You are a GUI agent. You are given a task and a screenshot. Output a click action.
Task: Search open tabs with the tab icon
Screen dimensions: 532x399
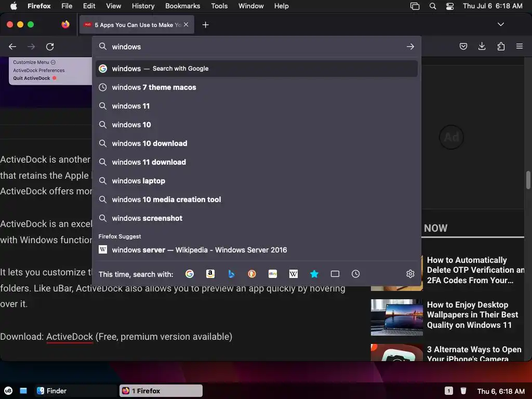point(335,274)
